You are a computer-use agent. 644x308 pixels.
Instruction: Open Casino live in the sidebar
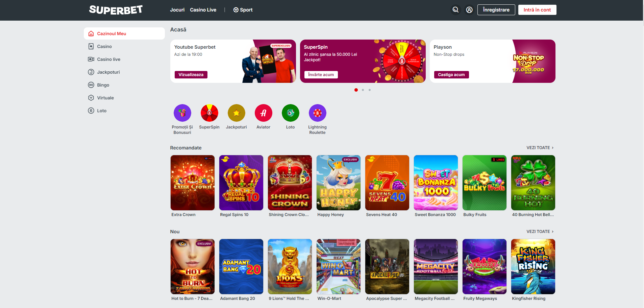click(108, 59)
